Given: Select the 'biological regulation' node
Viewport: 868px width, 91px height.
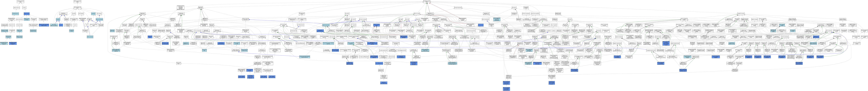Looking at the screenshot, I should point(458,8).
